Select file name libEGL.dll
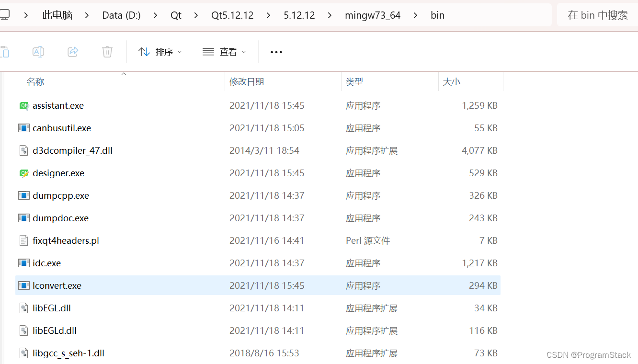 [x=52, y=308]
